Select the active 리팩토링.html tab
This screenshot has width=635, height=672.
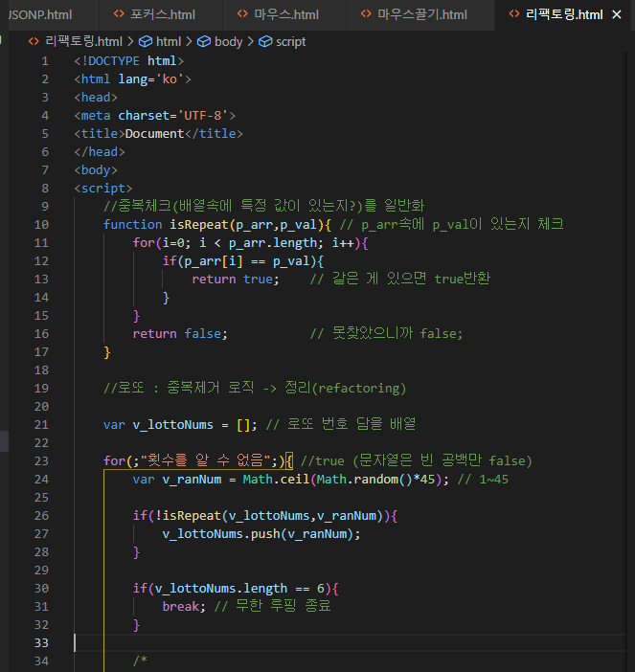[564, 15]
